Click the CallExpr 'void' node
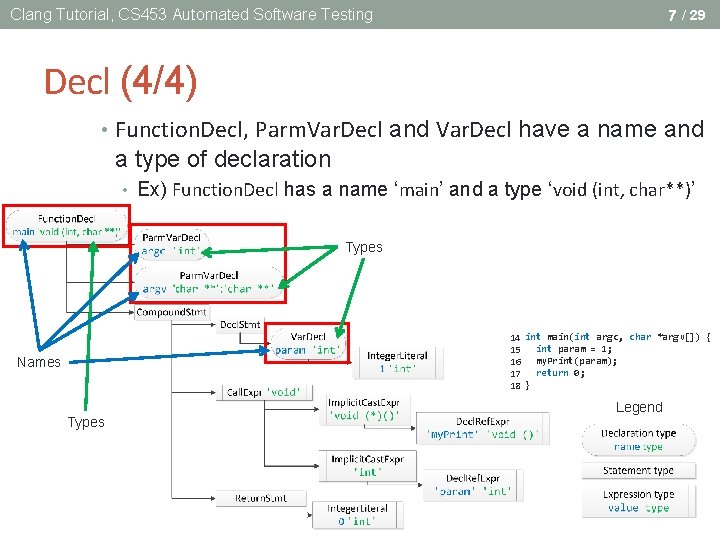The width and height of the screenshot is (720, 540). [264, 393]
